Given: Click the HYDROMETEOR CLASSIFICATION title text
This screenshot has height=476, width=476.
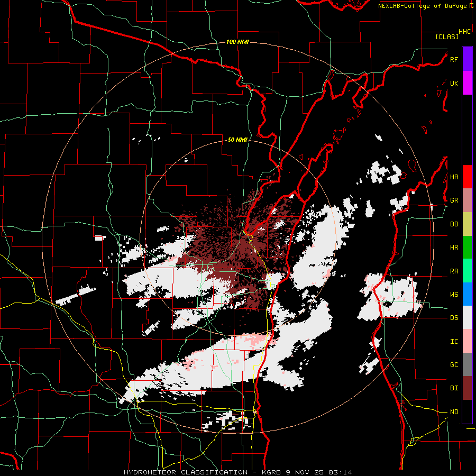Looking at the screenshot, I should coord(186,472).
